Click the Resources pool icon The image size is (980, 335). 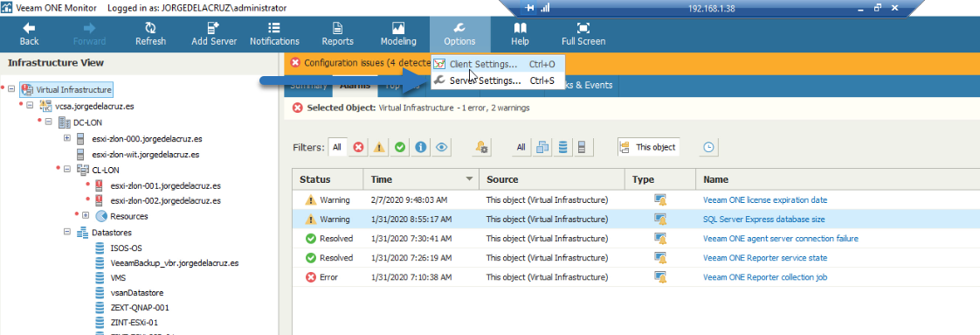point(100,216)
